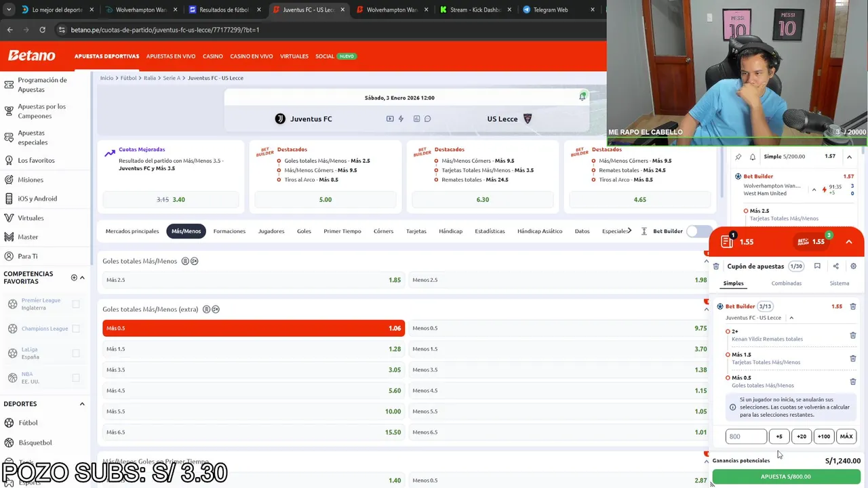
Task: Place the bet of S/800.00
Action: (785, 476)
